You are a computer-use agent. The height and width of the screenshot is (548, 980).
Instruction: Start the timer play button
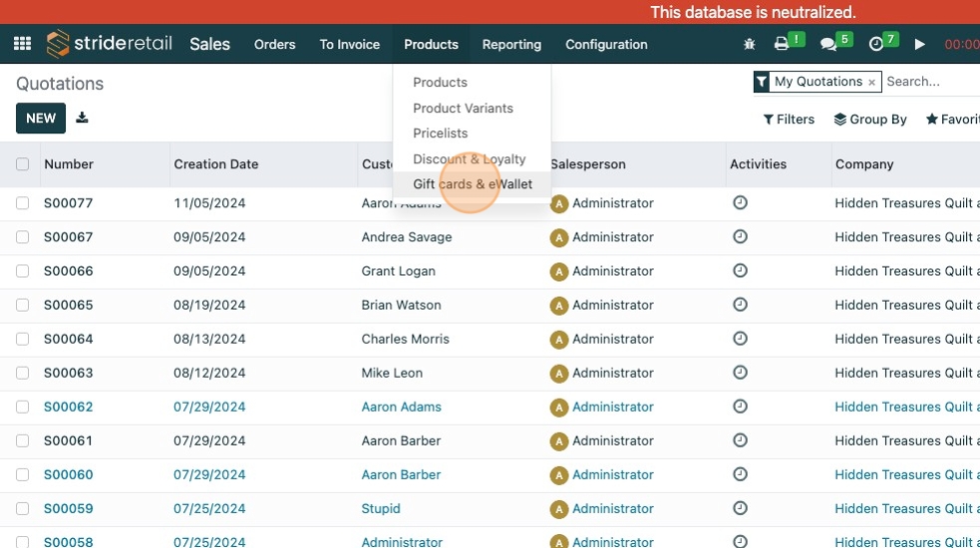click(x=920, y=44)
